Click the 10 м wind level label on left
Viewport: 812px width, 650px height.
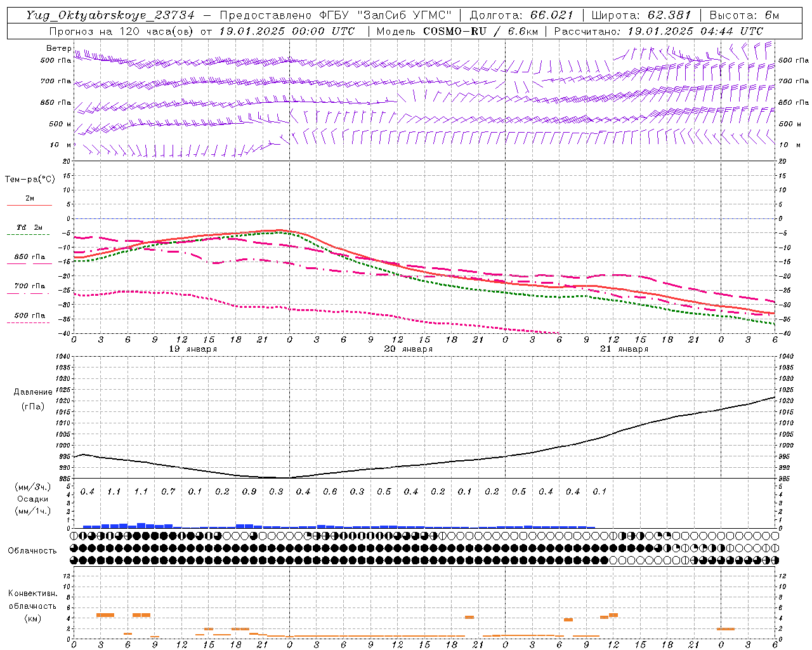[x=60, y=145]
